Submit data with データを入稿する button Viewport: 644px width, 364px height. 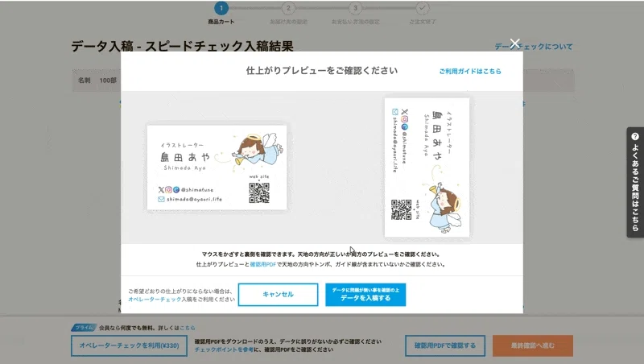click(x=365, y=295)
